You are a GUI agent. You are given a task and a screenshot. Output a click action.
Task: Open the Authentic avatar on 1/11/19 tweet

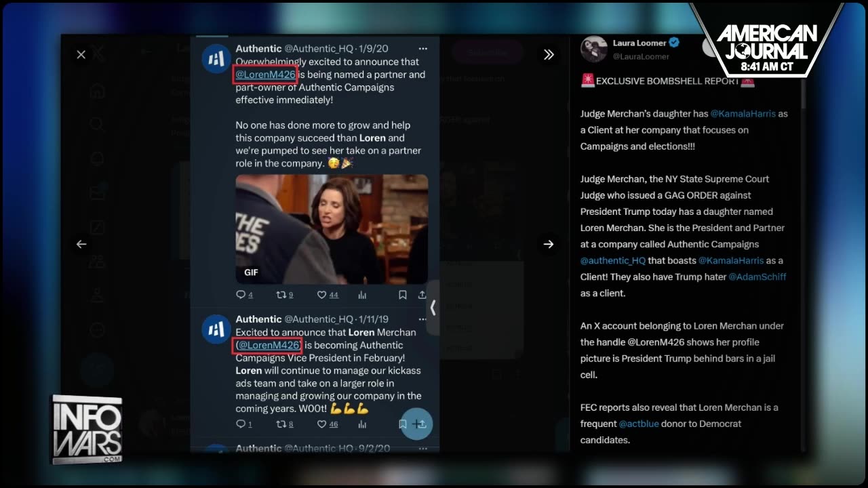coord(216,329)
